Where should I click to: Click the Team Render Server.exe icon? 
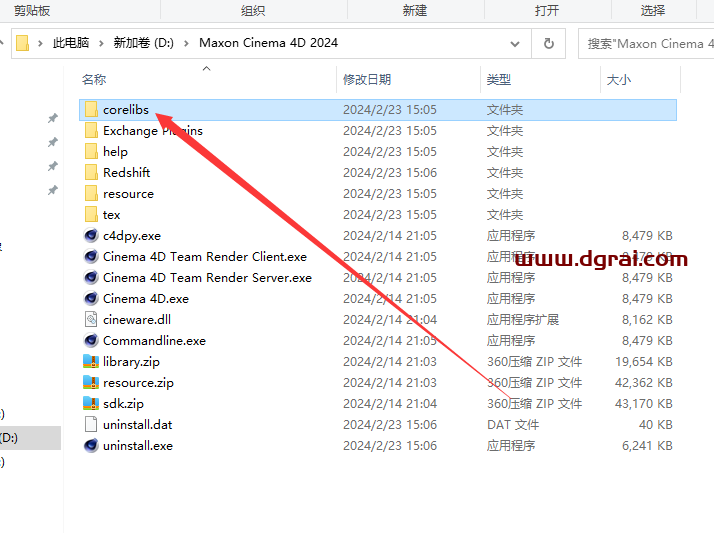[91, 277]
